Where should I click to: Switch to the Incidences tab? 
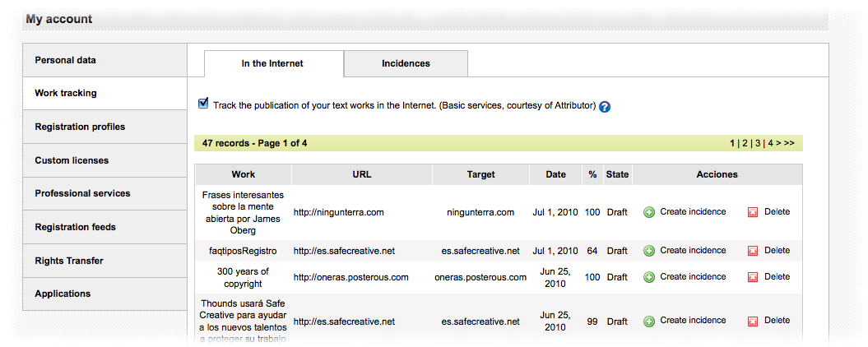click(x=406, y=63)
